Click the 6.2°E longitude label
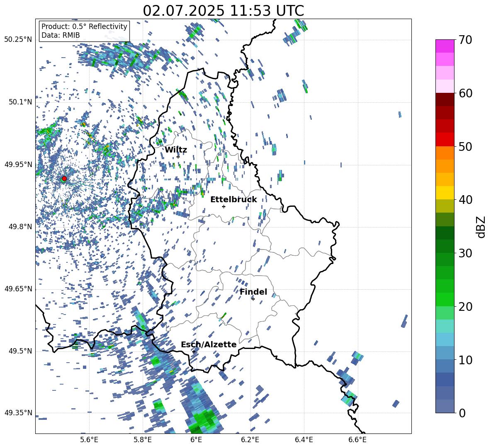The image size is (491, 448). (250, 440)
